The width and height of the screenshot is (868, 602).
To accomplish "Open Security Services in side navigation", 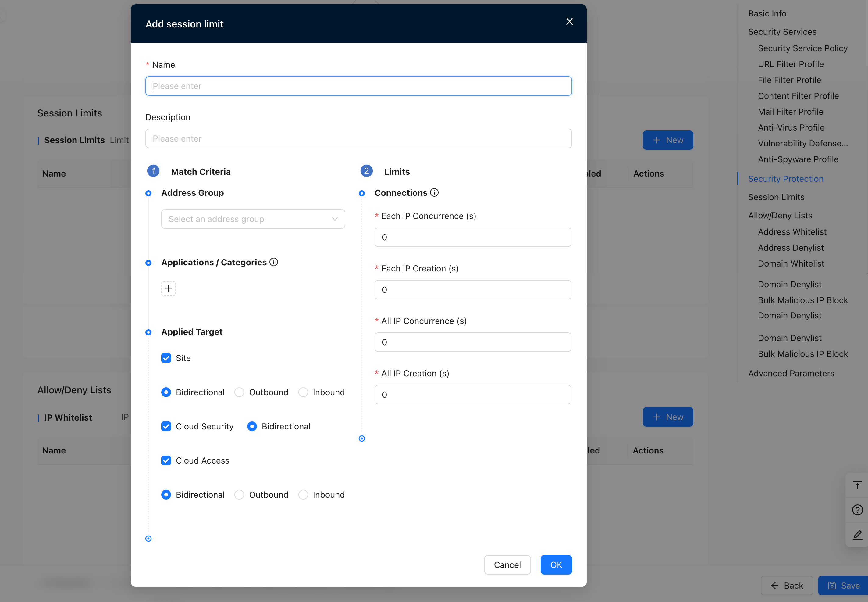I will click(782, 32).
